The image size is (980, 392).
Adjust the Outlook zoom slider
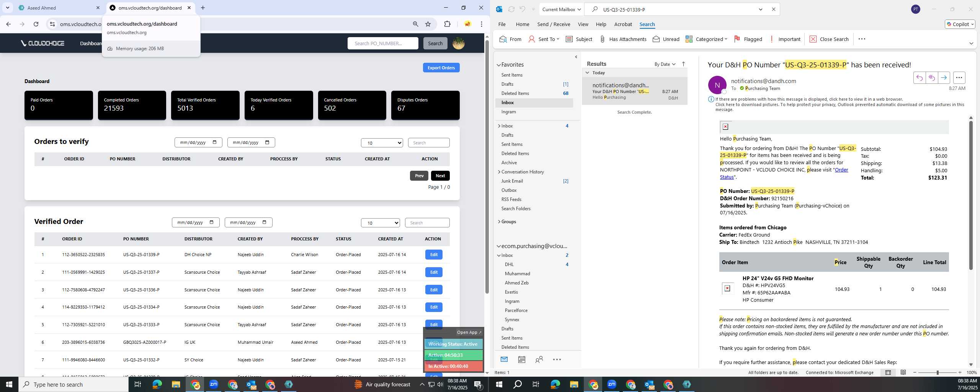click(x=937, y=372)
